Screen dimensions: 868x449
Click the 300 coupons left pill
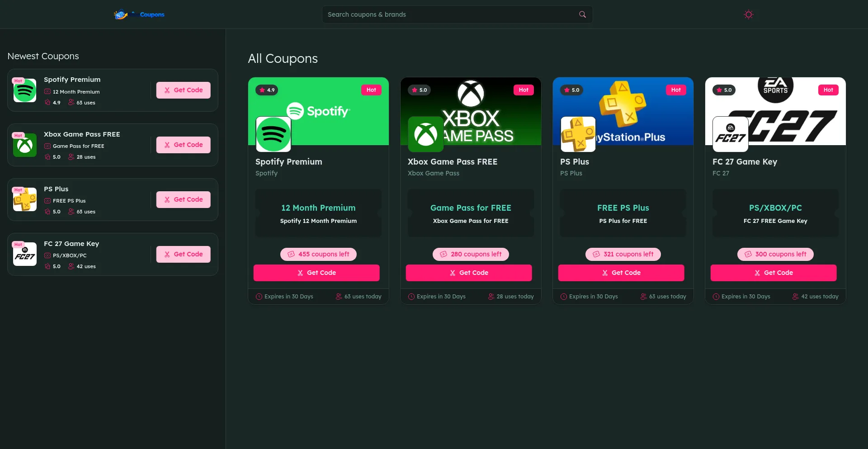tap(775, 254)
